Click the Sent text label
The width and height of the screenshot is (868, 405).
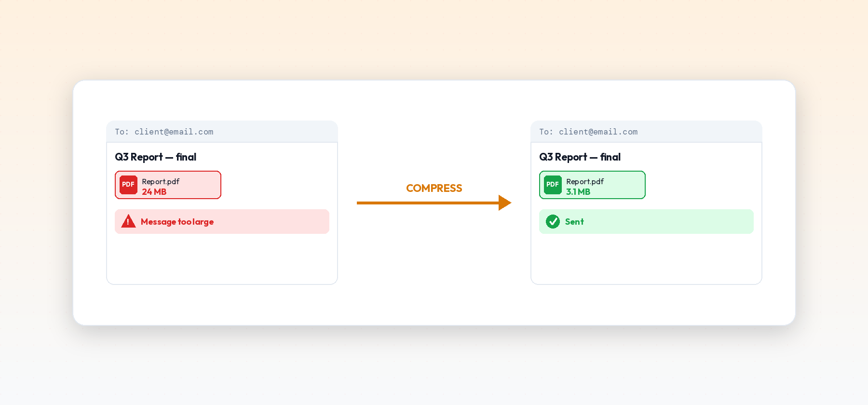pyautogui.click(x=574, y=222)
